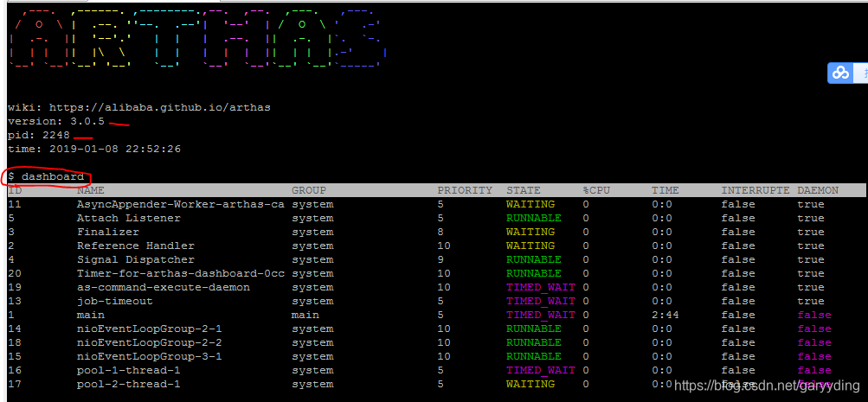
Task: Click TIMED_WAIT state of pool-1-thread-1 row
Action: click(540, 371)
